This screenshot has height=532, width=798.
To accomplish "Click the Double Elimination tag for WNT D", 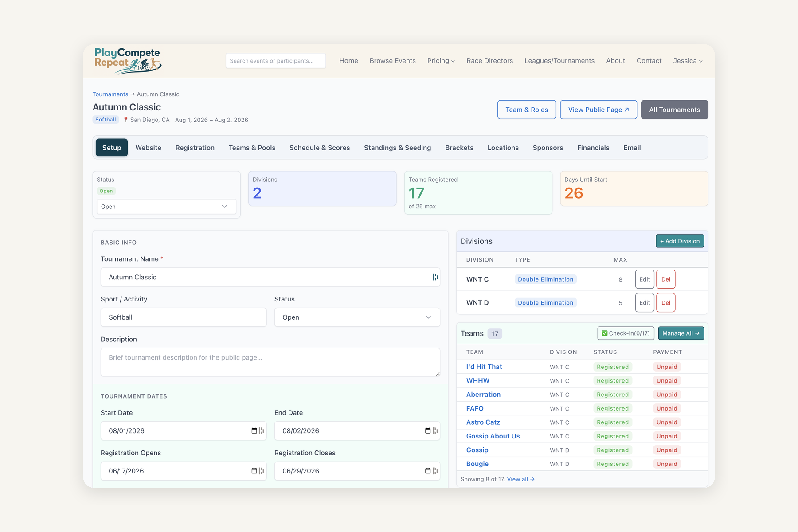I will pyautogui.click(x=546, y=303).
